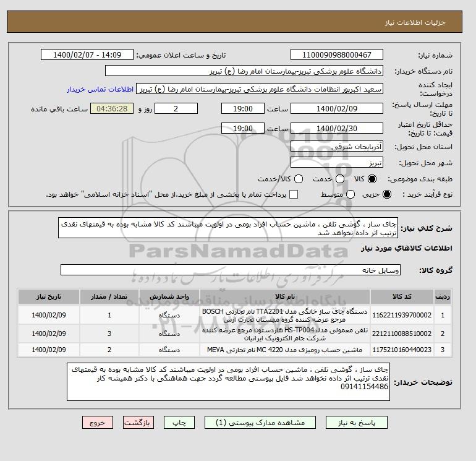This screenshot has height=461, width=476.
Task: Select the خدمت radio button
Action: [x=340, y=179]
